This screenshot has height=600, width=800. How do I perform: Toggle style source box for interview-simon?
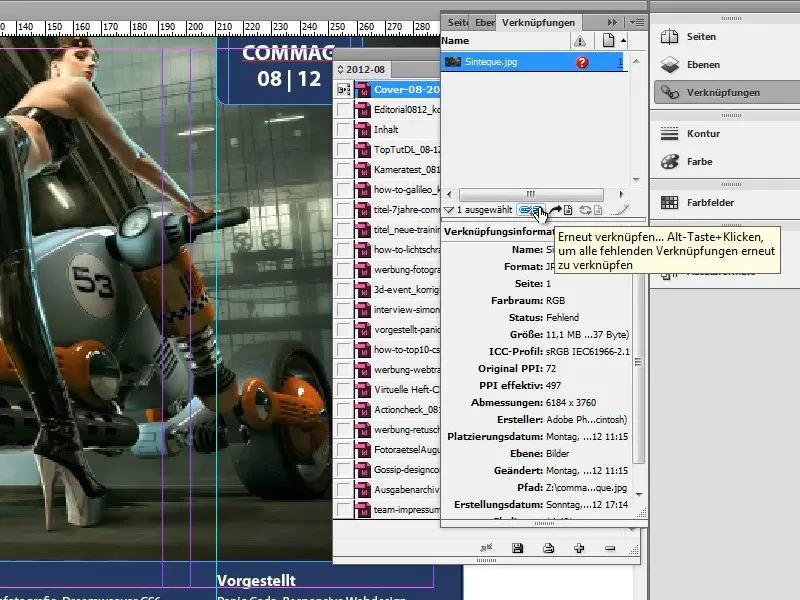[344, 310]
